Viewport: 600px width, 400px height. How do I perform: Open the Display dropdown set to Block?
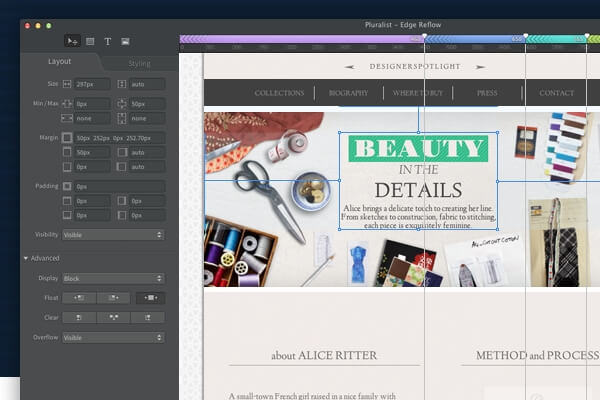[112, 278]
